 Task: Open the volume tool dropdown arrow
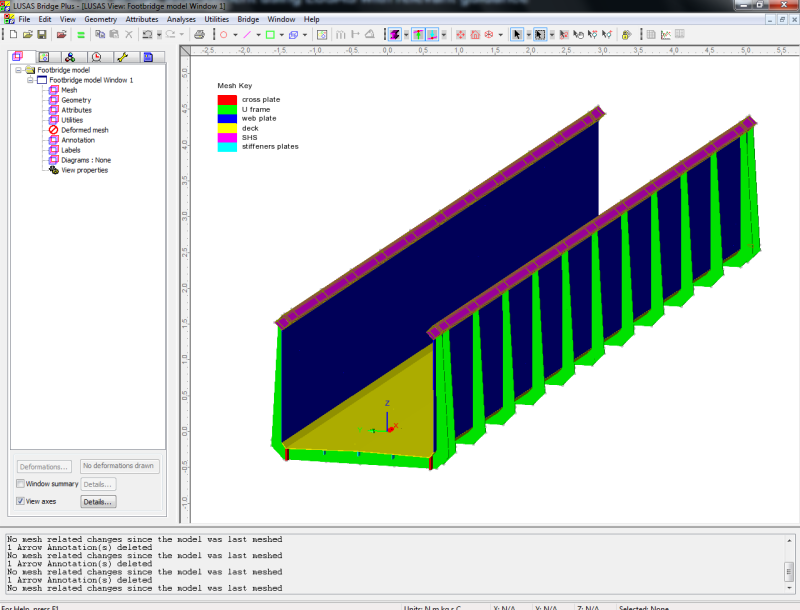[305, 35]
